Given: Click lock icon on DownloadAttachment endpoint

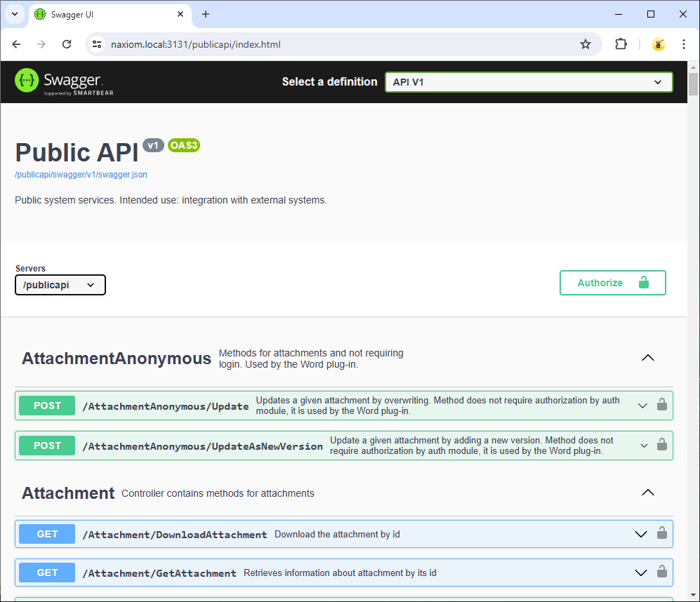Looking at the screenshot, I should [661, 534].
